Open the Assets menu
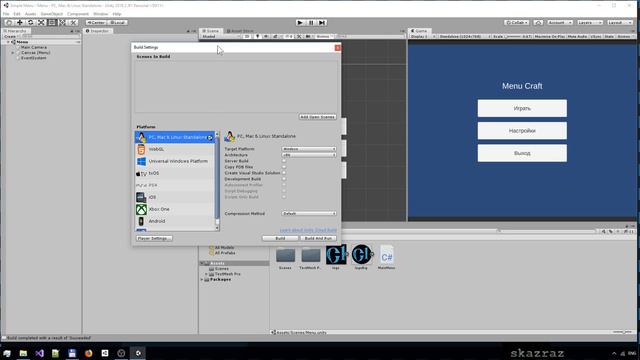This screenshot has height=360, width=640. [30, 14]
